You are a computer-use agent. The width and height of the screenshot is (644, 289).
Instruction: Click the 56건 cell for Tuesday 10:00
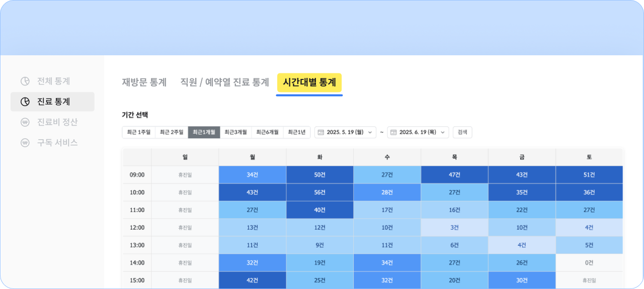pos(320,192)
